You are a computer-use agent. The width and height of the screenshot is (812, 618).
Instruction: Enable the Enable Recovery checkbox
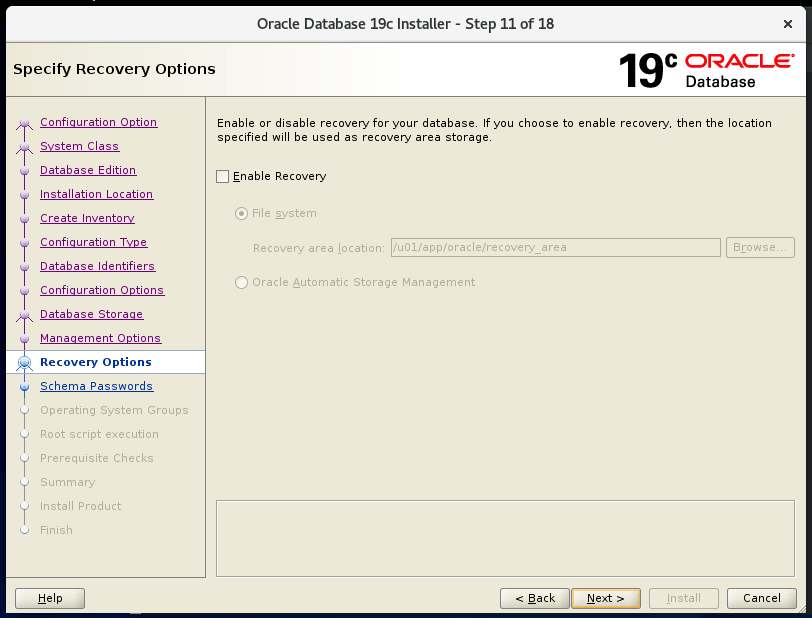click(x=223, y=177)
